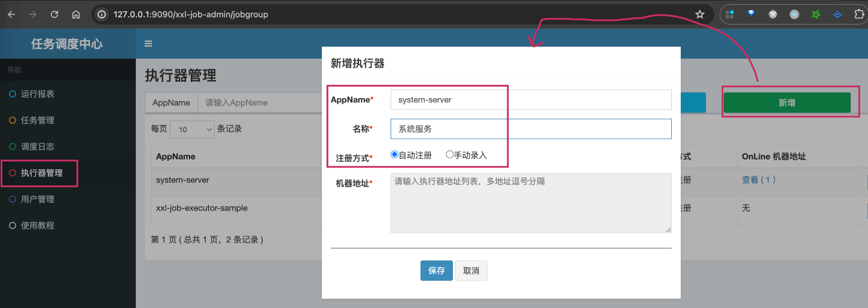The width and height of the screenshot is (868, 308).
Task: Click the green star extension icon
Action: 815,14
